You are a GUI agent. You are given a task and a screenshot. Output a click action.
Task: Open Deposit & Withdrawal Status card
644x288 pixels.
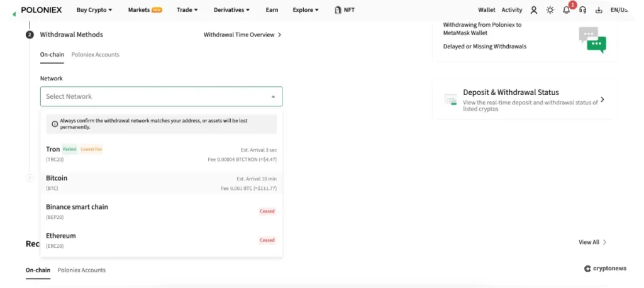coord(525,99)
